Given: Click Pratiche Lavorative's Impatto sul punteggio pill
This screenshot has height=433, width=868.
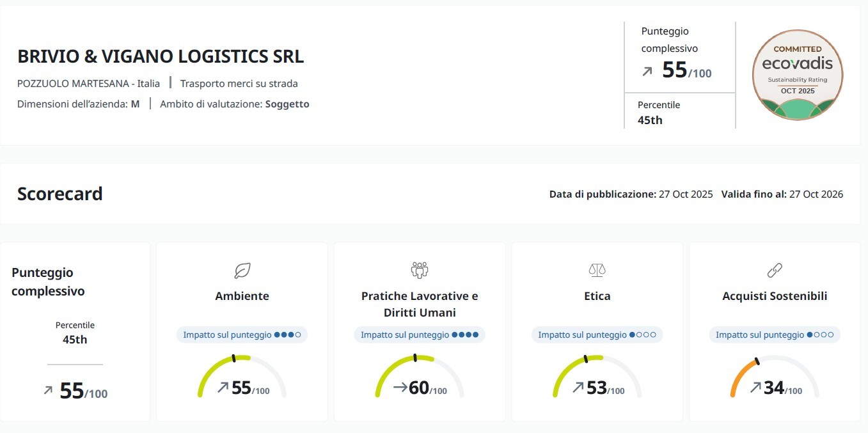Looking at the screenshot, I should pyautogui.click(x=420, y=335).
